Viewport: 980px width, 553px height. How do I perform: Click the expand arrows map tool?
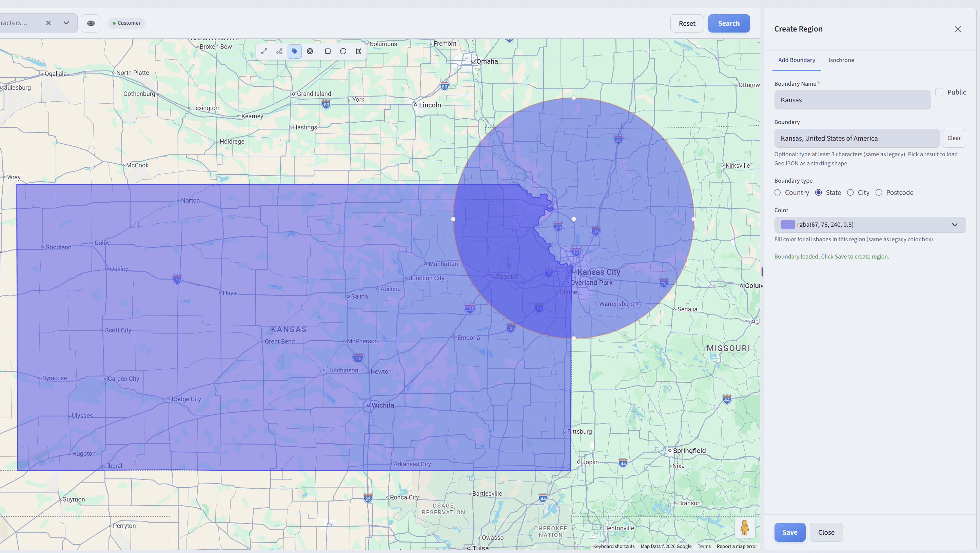pyautogui.click(x=264, y=51)
